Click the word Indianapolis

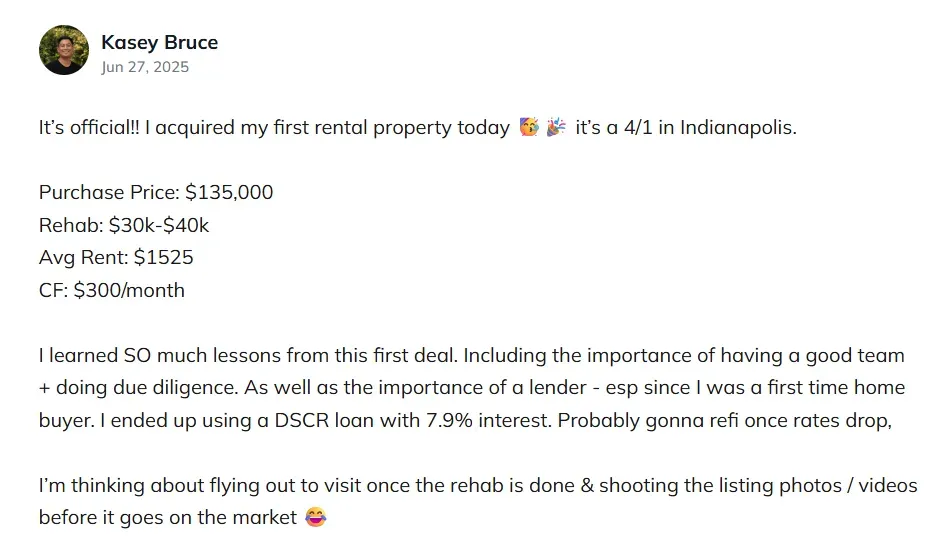tap(738, 128)
